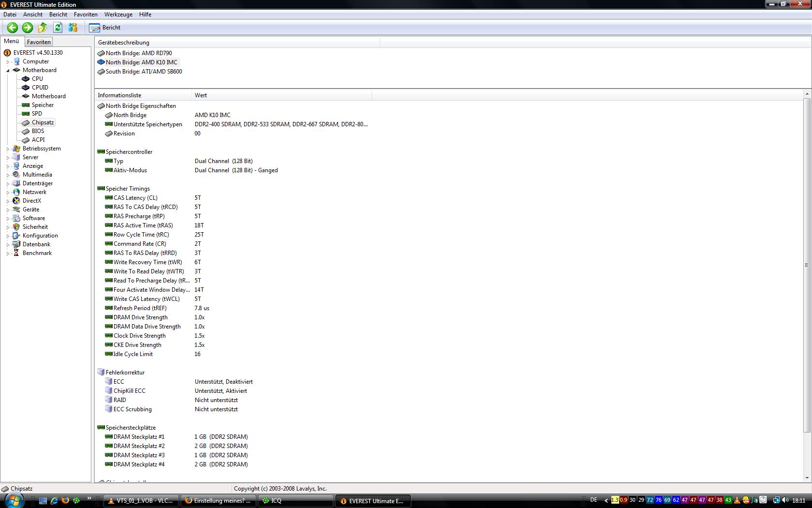Open the Datei menu
The image size is (812, 508).
click(x=10, y=15)
